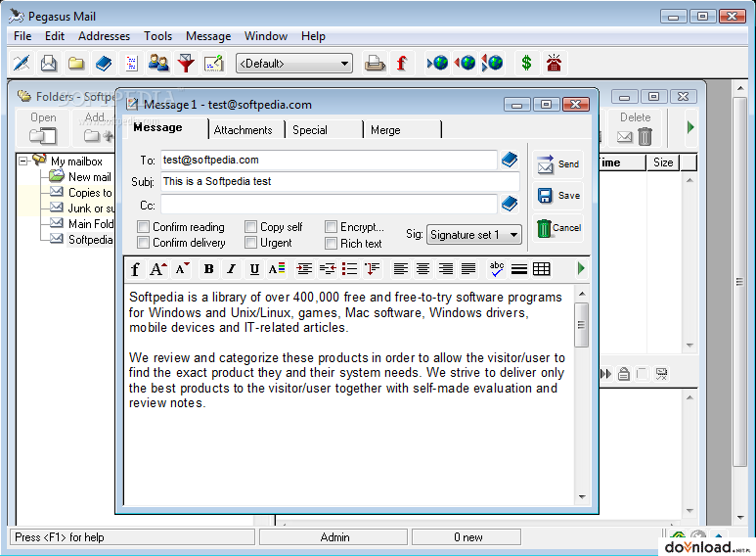Enable Confirm delivery checkbox
The image size is (756, 556).
[x=143, y=243]
